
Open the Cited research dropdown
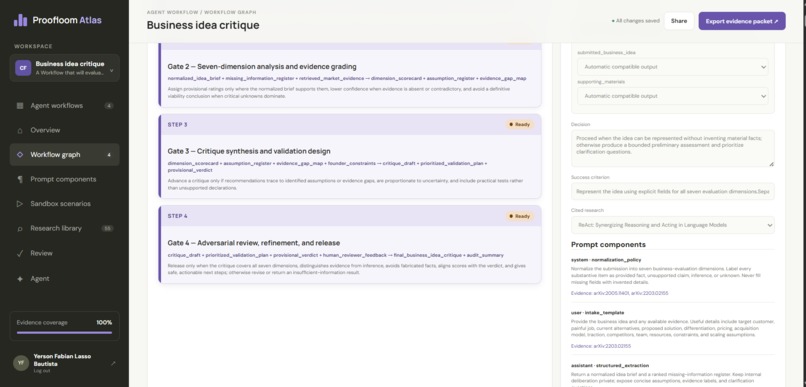[x=672, y=225]
